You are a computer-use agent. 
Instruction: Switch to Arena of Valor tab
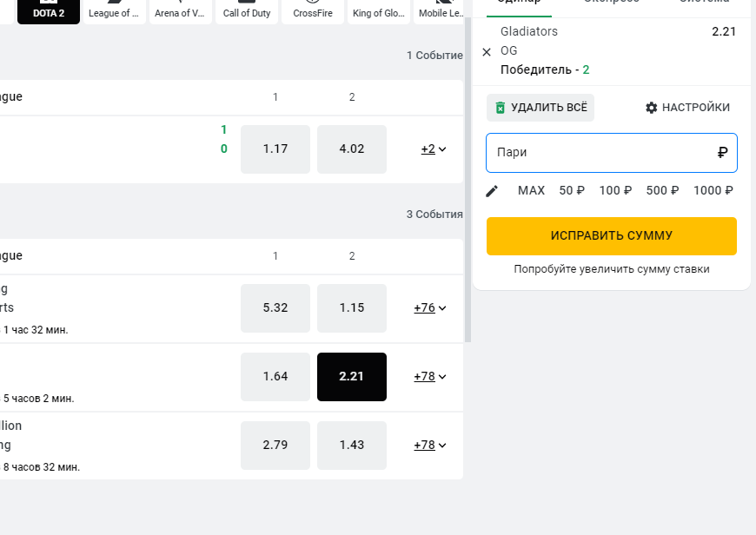(x=181, y=11)
